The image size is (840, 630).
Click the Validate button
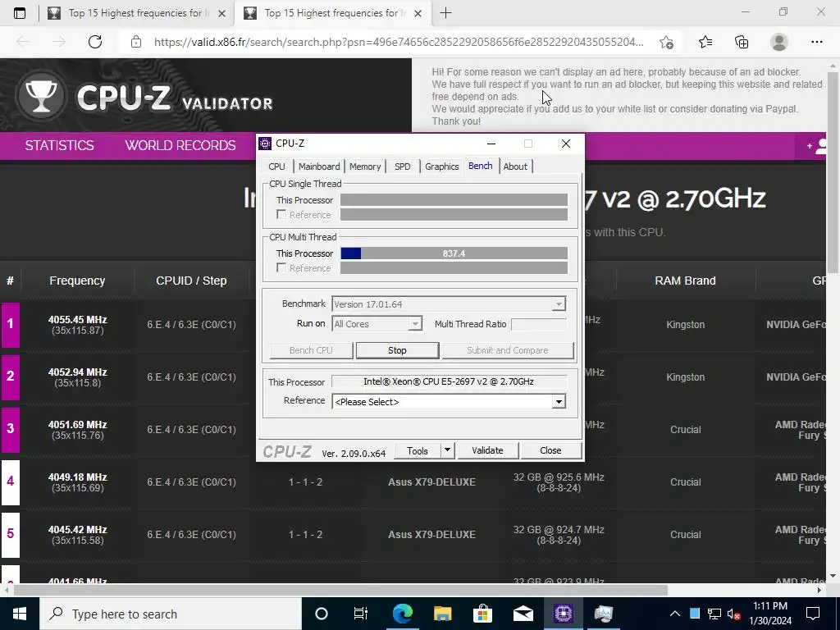point(487,450)
